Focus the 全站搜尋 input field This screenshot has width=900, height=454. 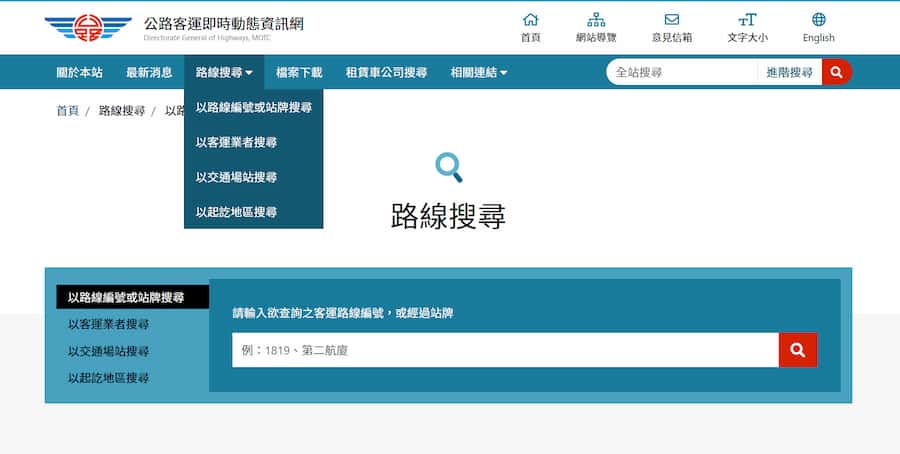(682, 72)
